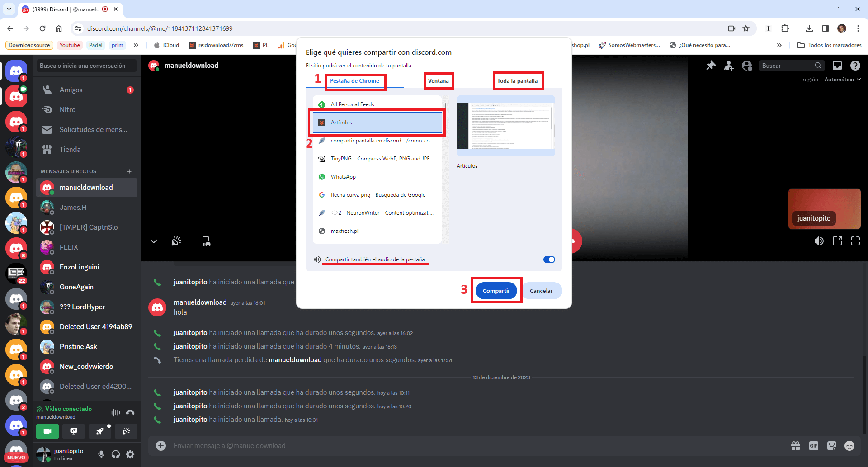868x467 pixels.
Task: Click juanitopito video tile
Action: click(824, 209)
